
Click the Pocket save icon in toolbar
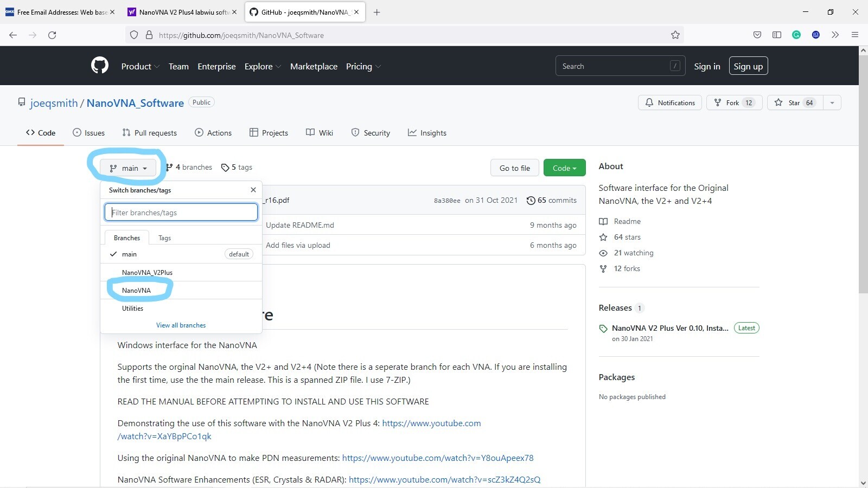(757, 35)
